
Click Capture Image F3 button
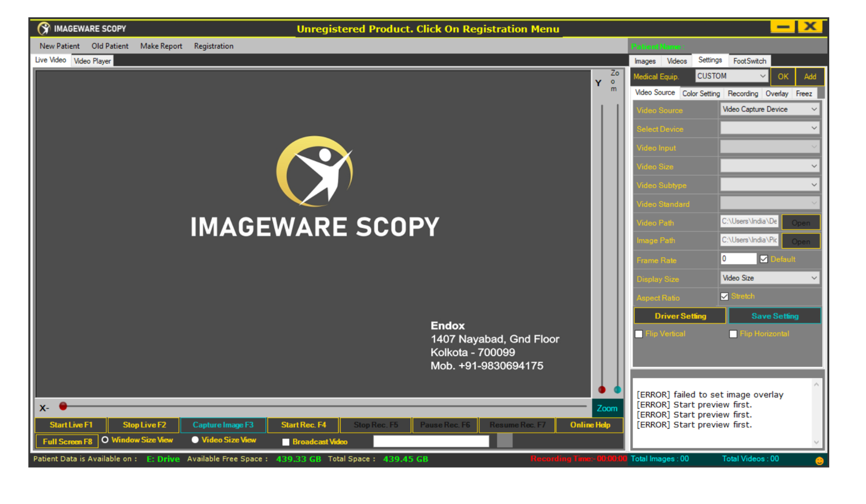pos(223,425)
